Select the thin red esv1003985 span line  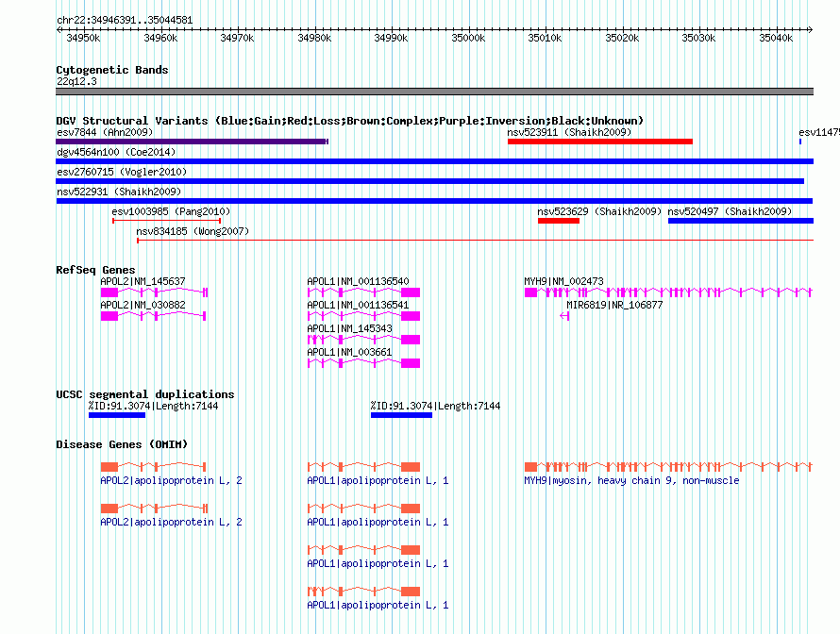point(167,221)
